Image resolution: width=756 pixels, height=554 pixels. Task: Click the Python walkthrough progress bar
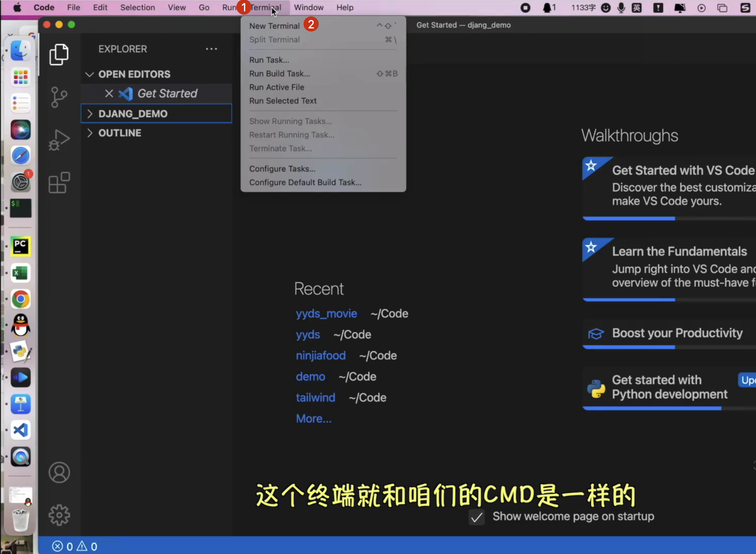(x=669, y=408)
